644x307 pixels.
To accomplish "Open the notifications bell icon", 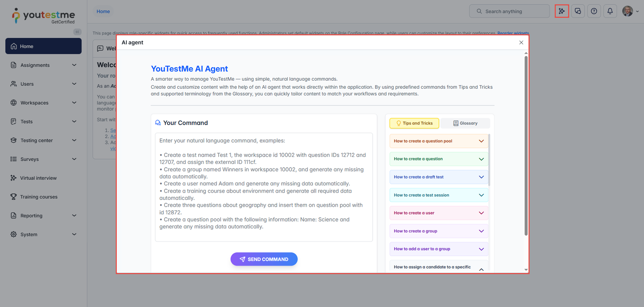I will [610, 11].
